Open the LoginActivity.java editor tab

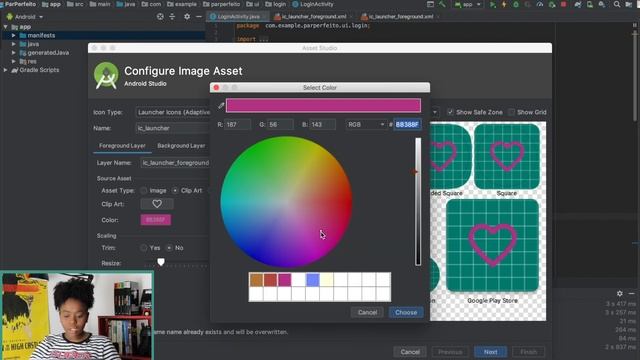click(x=238, y=17)
